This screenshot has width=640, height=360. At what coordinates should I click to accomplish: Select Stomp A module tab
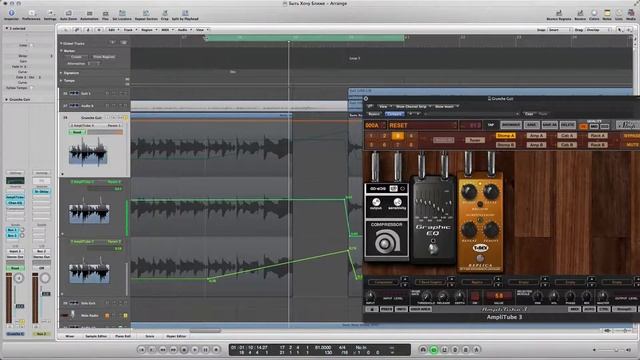(505, 136)
